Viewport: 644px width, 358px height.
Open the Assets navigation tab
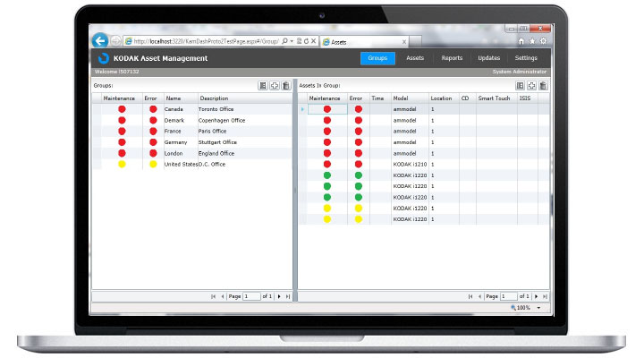pos(415,58)
